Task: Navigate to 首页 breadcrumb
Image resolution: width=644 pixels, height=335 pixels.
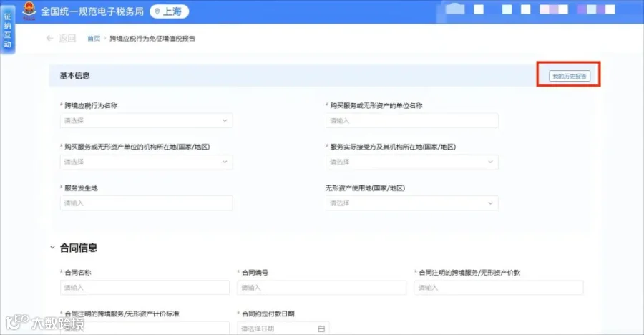Action: point(94,38)
